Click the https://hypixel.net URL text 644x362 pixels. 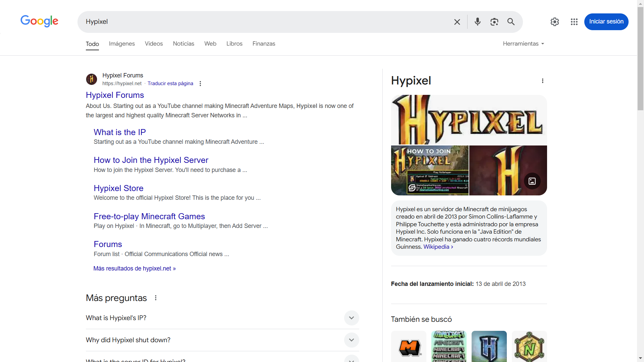click(122, 83)
